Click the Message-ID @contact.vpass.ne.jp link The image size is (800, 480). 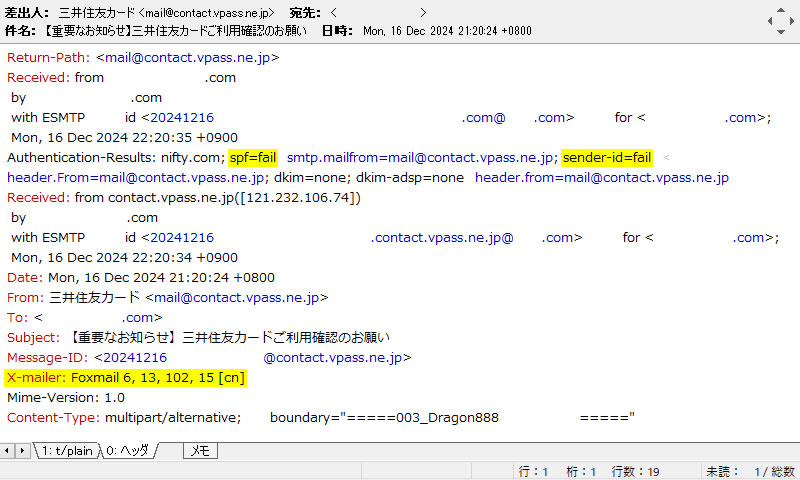point(333,358)
